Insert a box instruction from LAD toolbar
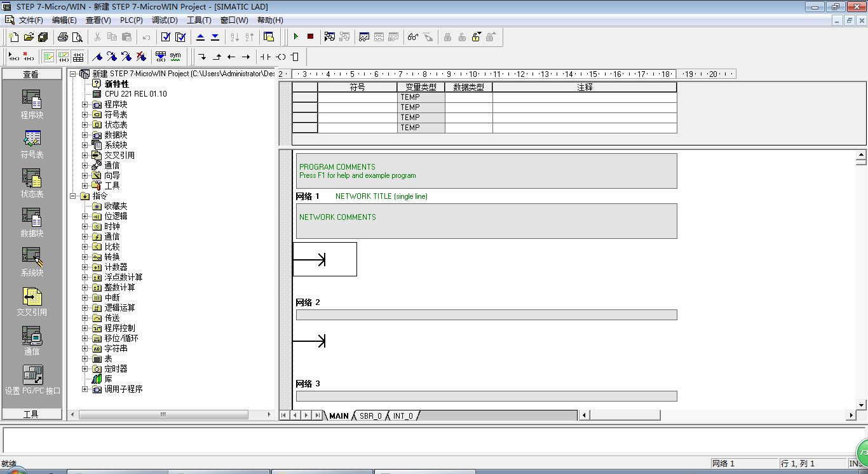Screen dimensions: 868x474 click(x=294, y=57)
